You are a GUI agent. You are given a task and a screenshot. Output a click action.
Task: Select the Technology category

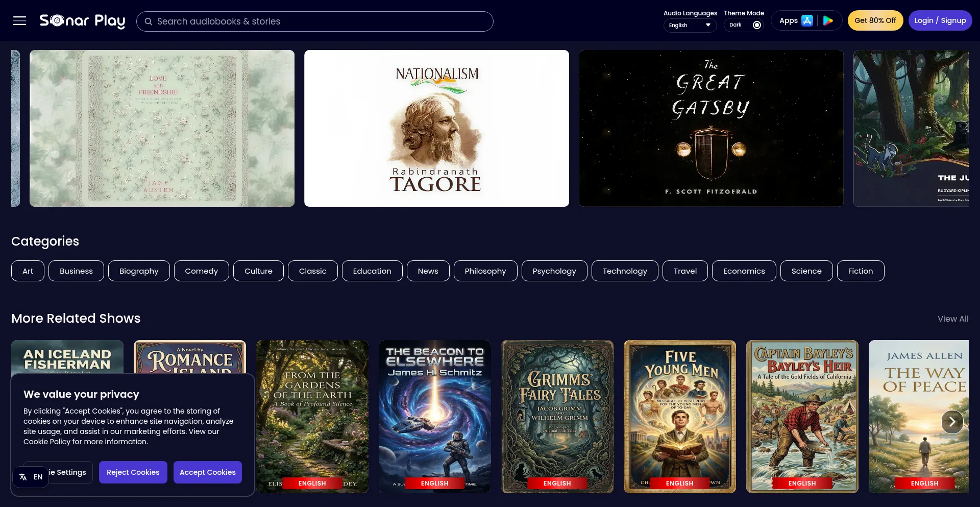click(625, 271)
